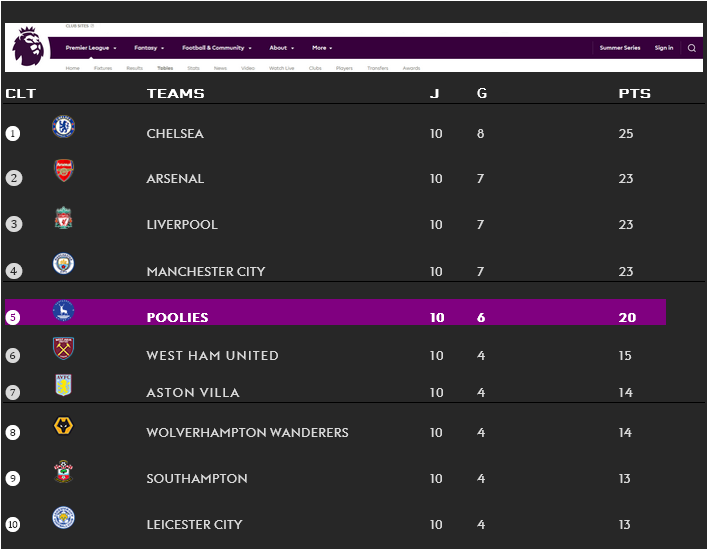Click the Sign in link
This screenshot has height=550, width=708.
[x=664, y=48]
